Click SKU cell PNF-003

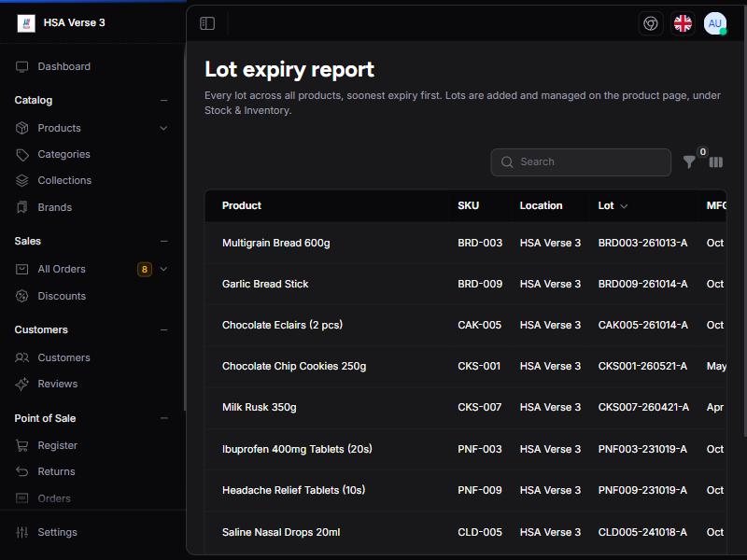(479, 449)
